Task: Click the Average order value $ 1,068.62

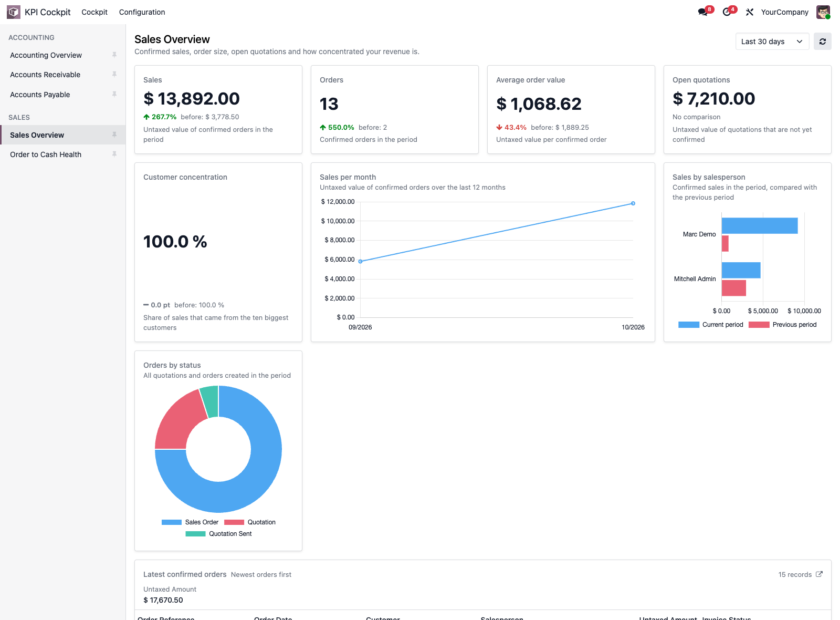Action: click(539, 104)
